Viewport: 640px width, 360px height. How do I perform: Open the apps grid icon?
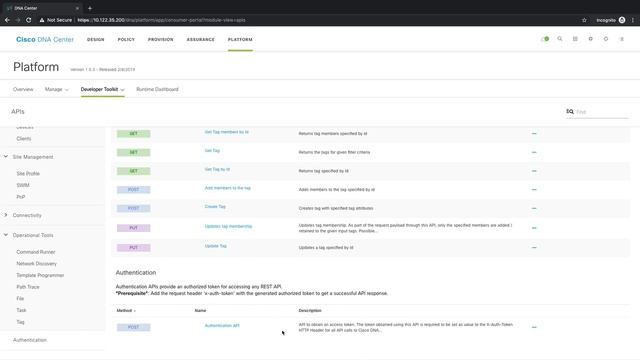coord(575,39)
